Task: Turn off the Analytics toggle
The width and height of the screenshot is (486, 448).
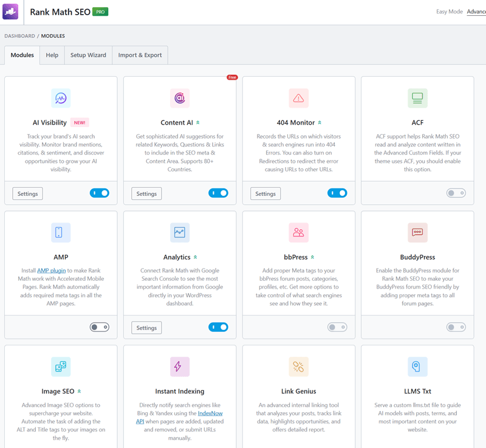Action: pyautogui.click(x=218, y=327)
